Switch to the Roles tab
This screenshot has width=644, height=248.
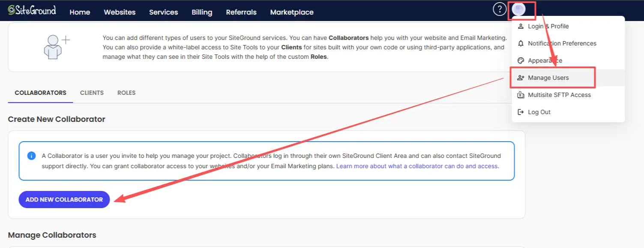[126, 93]
